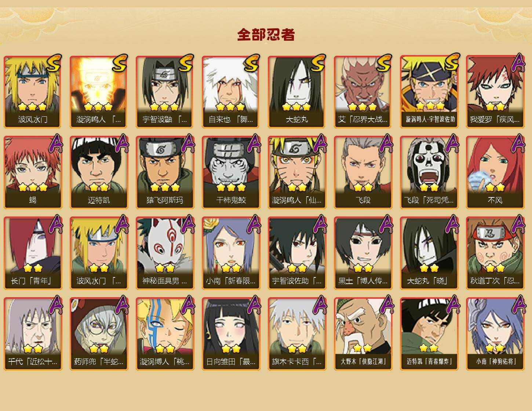This screenshot has width=532, height=411.
Task: Click the 漩涡鸣人·宇智波佐助 card
Action: pos(429,92)
